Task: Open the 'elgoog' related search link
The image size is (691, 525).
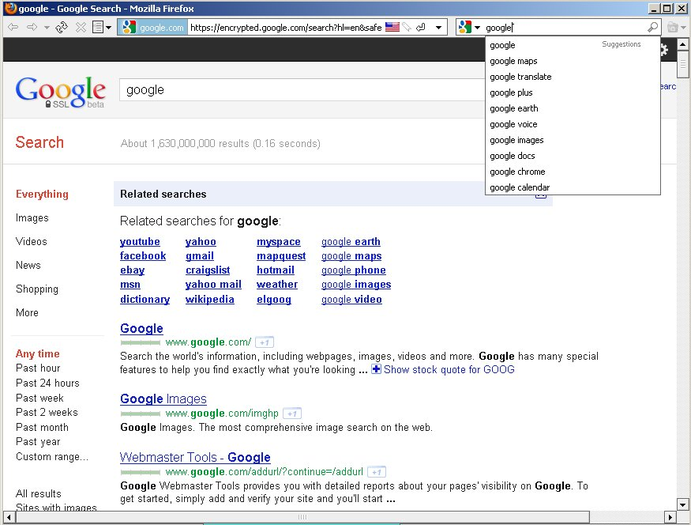Action: point(274,300)
